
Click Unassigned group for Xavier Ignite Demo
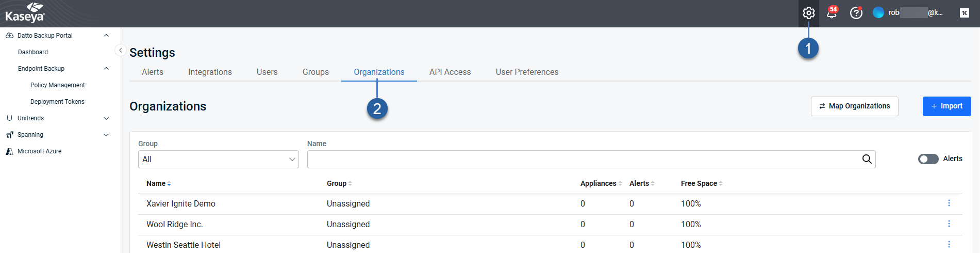point(348,204)
